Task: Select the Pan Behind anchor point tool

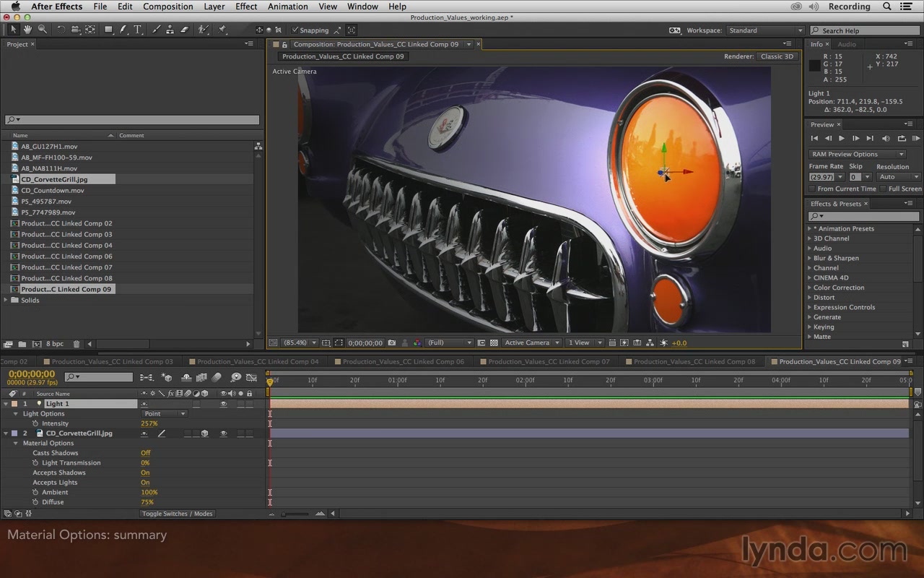Action: coord(90,30)
